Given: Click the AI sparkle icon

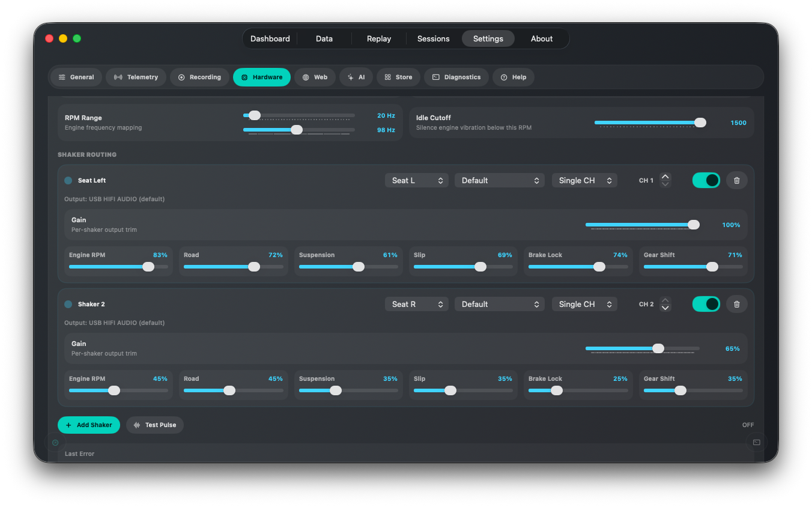Looking at the screenshot, I should 351,77.
